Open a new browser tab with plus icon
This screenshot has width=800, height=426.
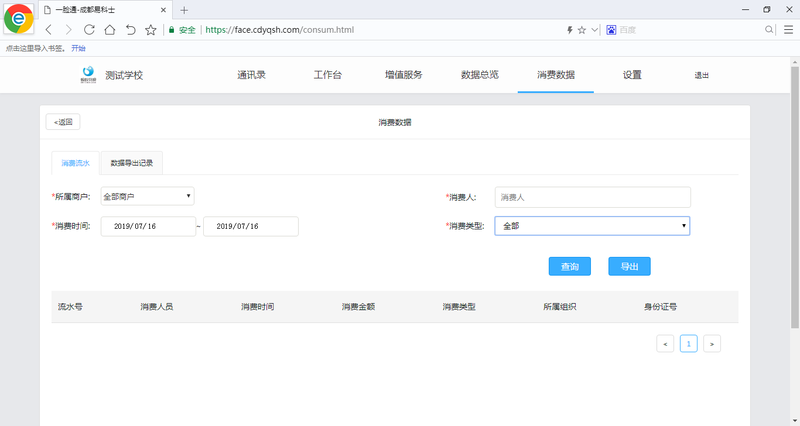[x=184, y=9]
